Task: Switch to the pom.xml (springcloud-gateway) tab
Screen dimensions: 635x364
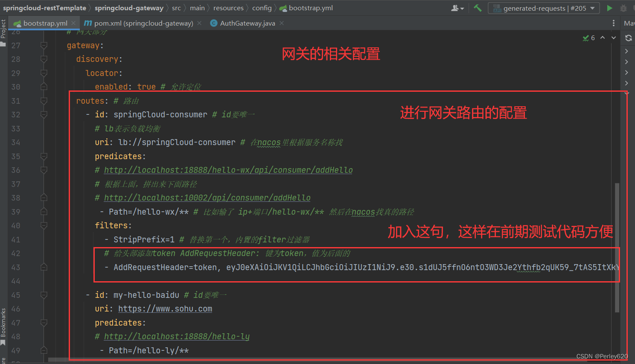Action: tap(139, 23)
